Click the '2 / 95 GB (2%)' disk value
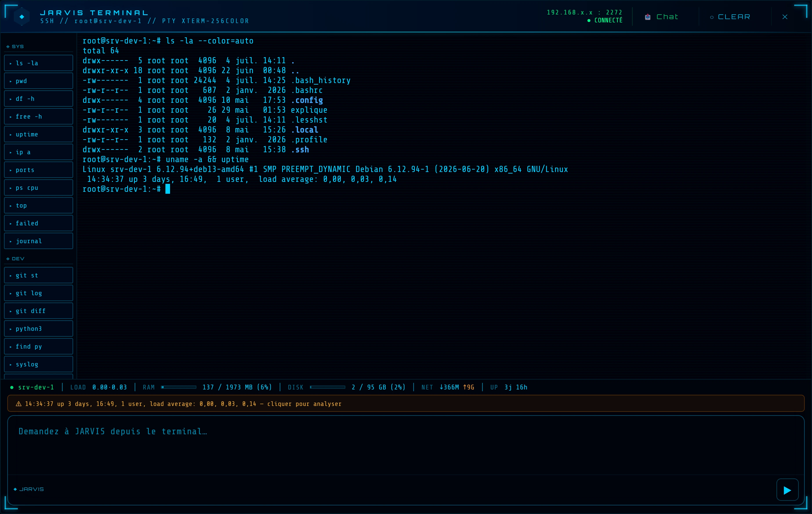This screenshot has height=514, width=812. (x=378, y=387)
